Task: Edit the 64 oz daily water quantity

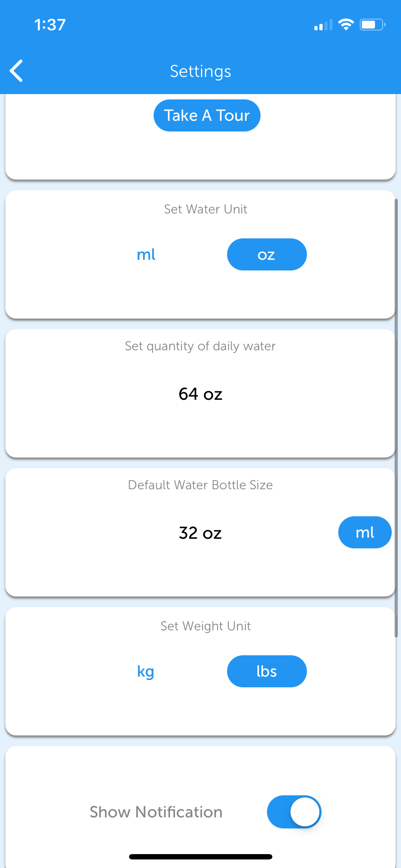Action: (200, 394)
